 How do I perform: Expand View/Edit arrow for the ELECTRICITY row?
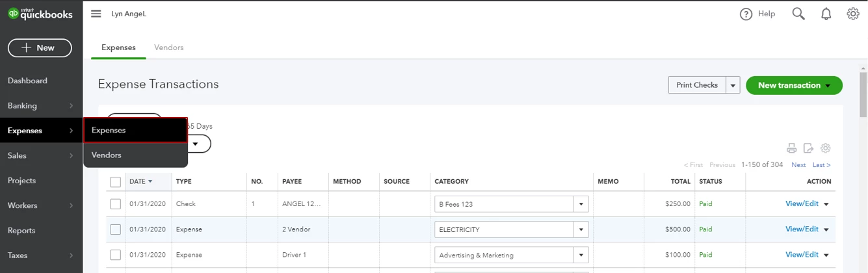point(827,229)
